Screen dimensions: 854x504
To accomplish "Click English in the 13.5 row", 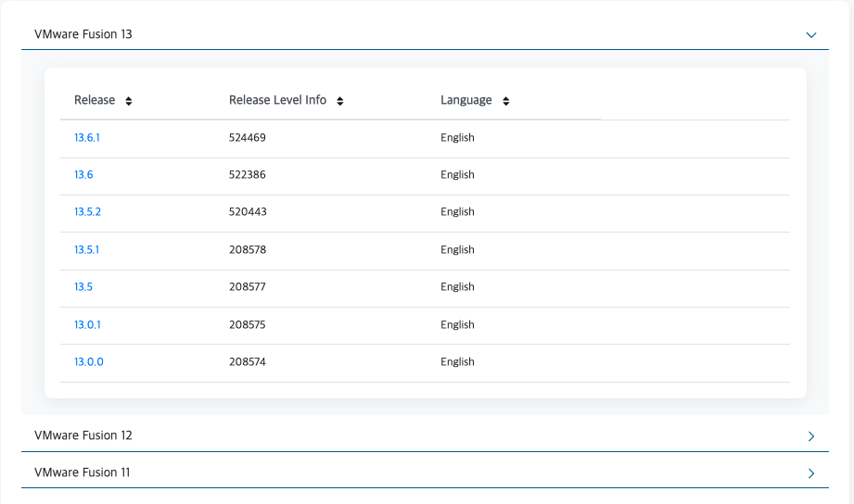I will (457, 287).
